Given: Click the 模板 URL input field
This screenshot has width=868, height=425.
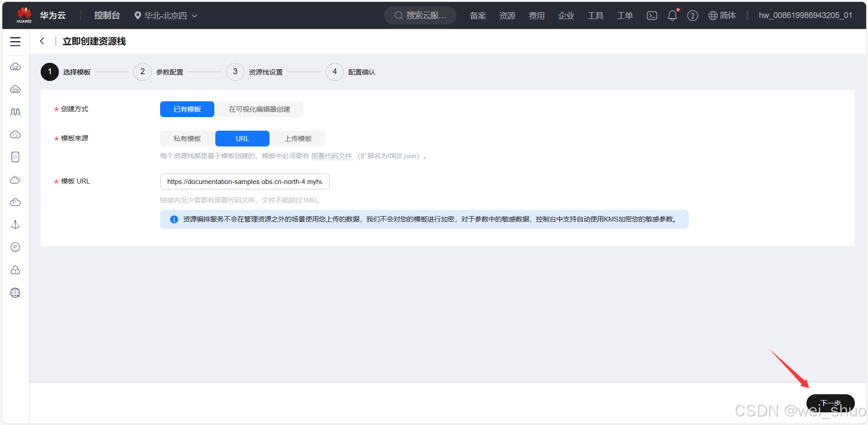Looking at the screenshot, I should (244, 181).
